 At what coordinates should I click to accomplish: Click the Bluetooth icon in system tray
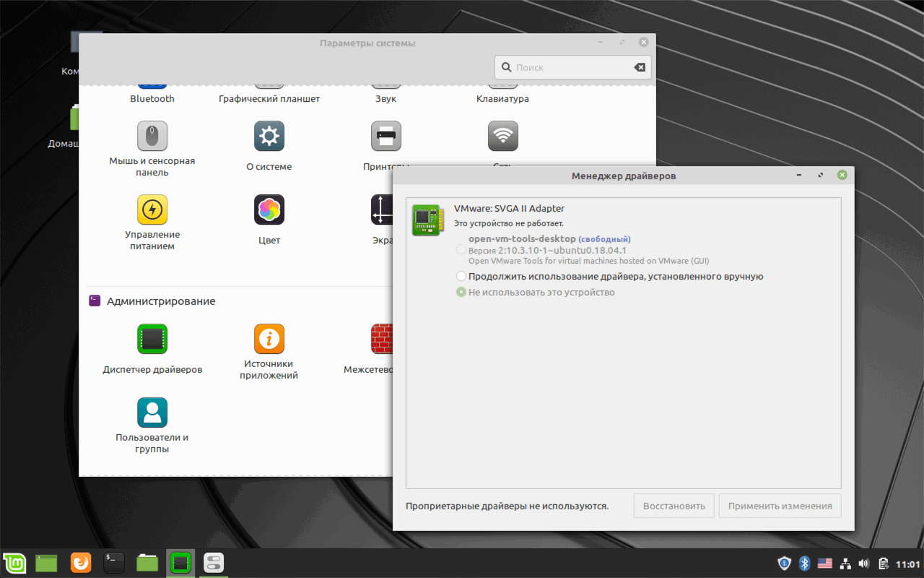[x=804, y=563]
